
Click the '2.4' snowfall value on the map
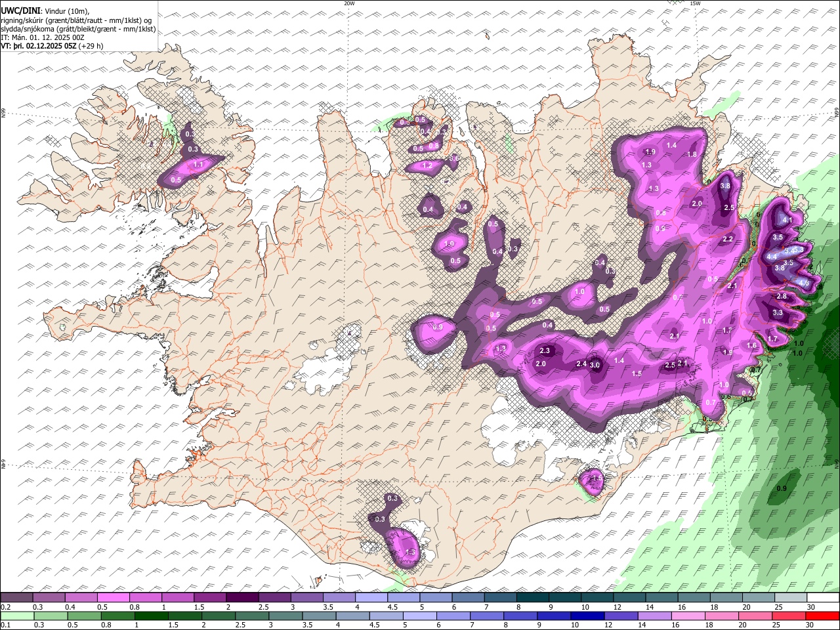(581, 364)
